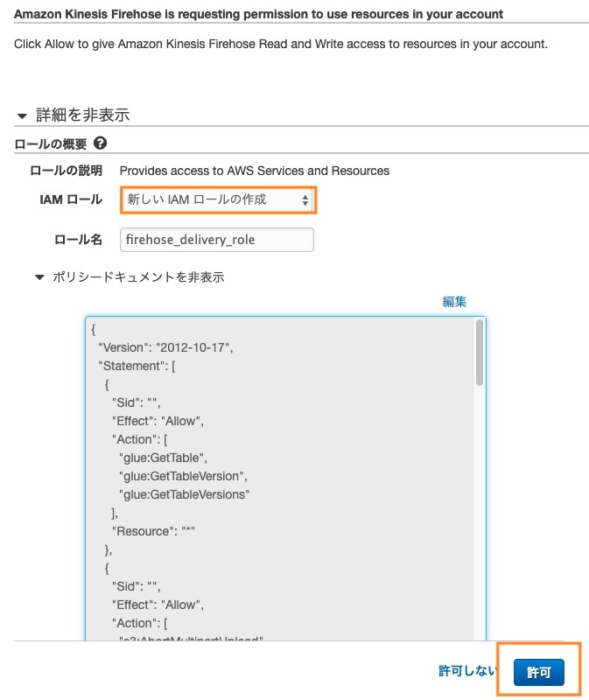Click the blue 許可 button
Image resolution: width=589 pixels, height=700 pixels.
[538, 672]
